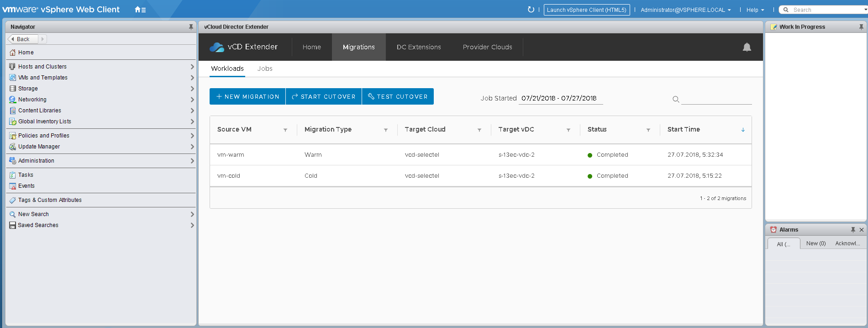Open the Acknowledged alarms tab
This screenshot has height=328, width=868.
click(847, 243)
